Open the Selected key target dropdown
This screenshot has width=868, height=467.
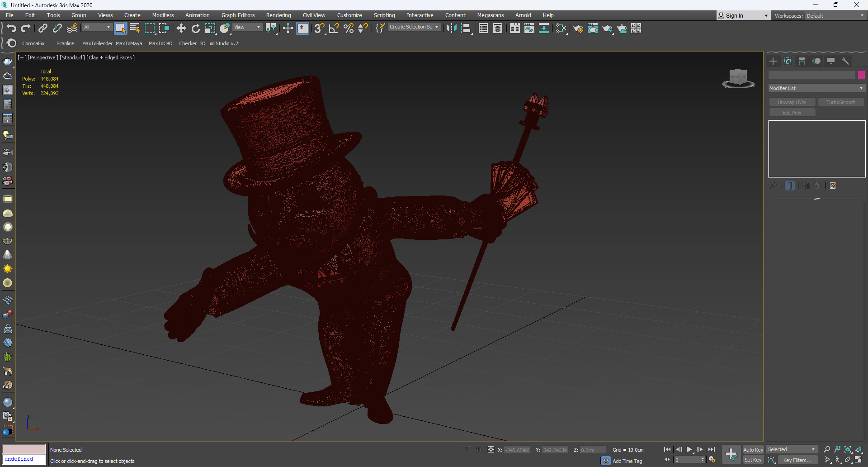point(792,449)
